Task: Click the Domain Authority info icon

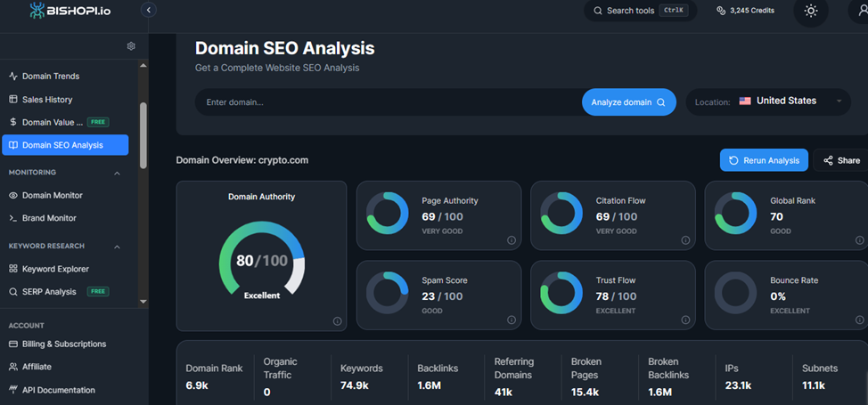Action: (x=337, y=321)
